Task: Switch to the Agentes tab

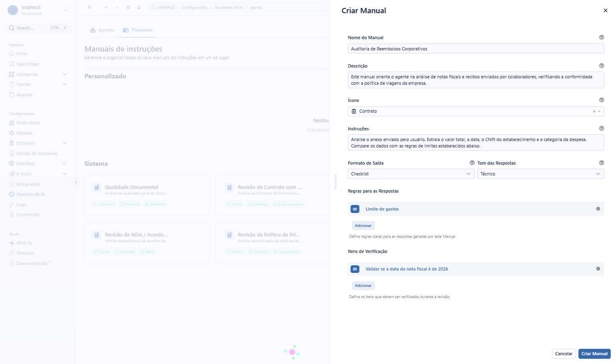Action: (103, 30)
